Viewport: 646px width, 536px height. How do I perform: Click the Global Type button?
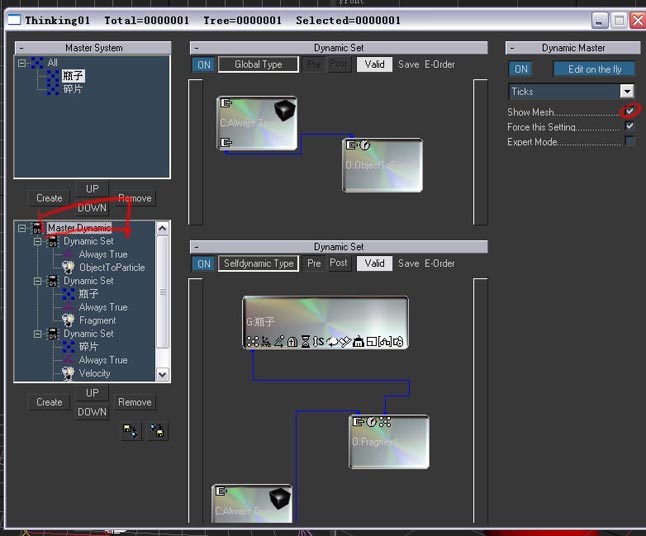point(258,64)
